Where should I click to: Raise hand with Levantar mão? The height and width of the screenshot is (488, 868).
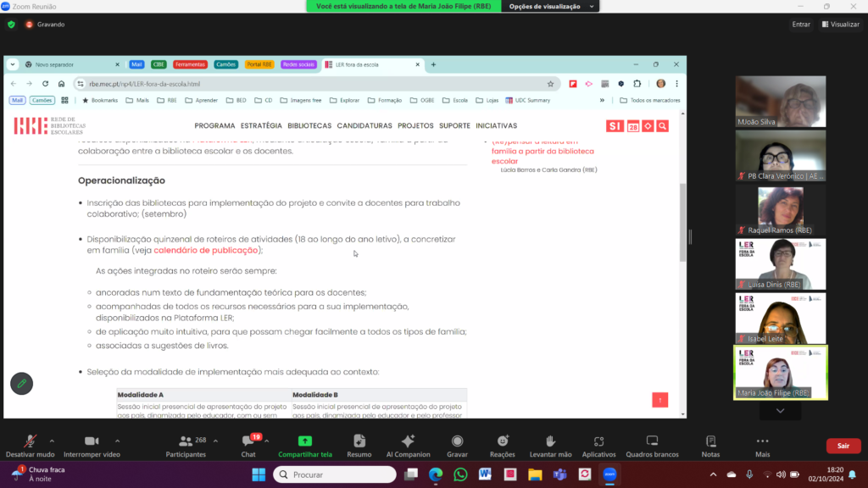[x=549, y=444]
